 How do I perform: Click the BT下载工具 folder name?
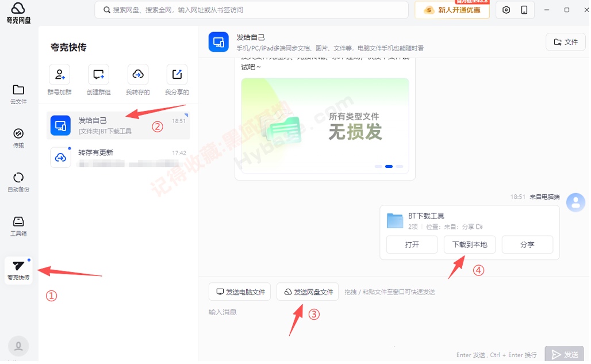(426, 216)
